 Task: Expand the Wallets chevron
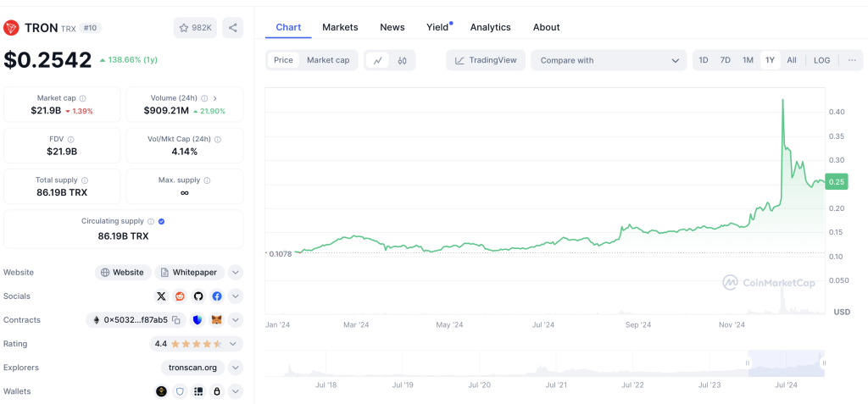click(x=236, y=391)
